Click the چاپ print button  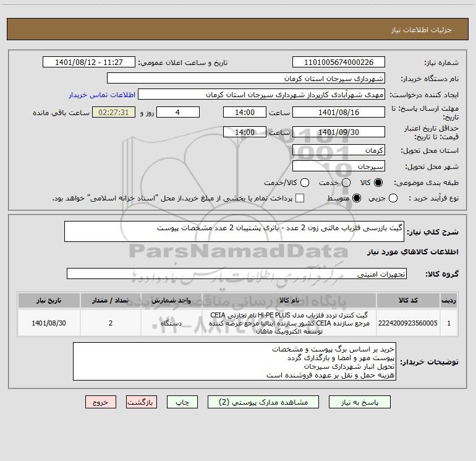point(182,402)
